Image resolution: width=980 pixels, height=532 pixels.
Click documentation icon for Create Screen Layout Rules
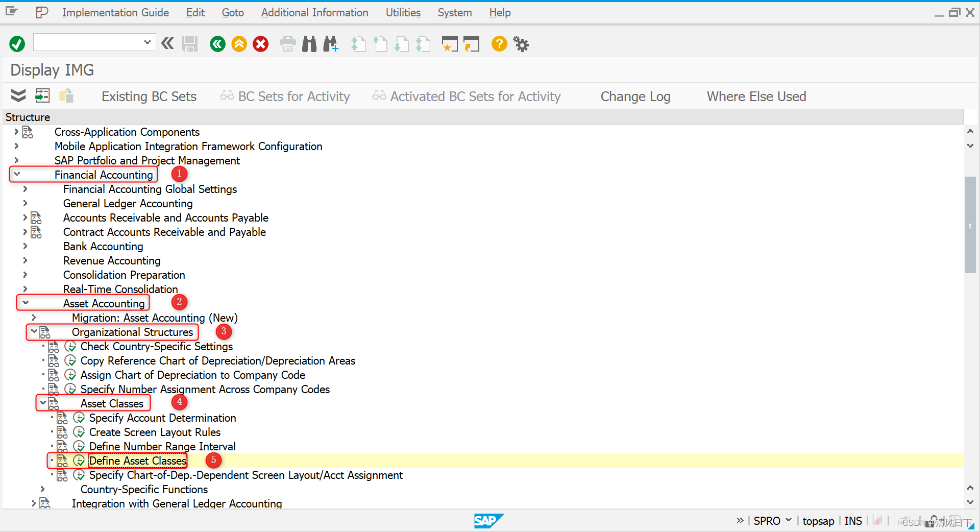click(62, 432)
